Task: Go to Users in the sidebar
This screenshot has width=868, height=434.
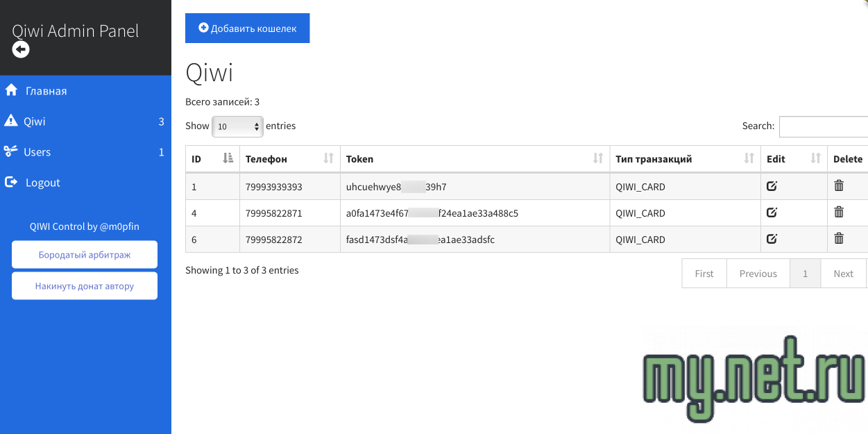Action: [37, 152]
